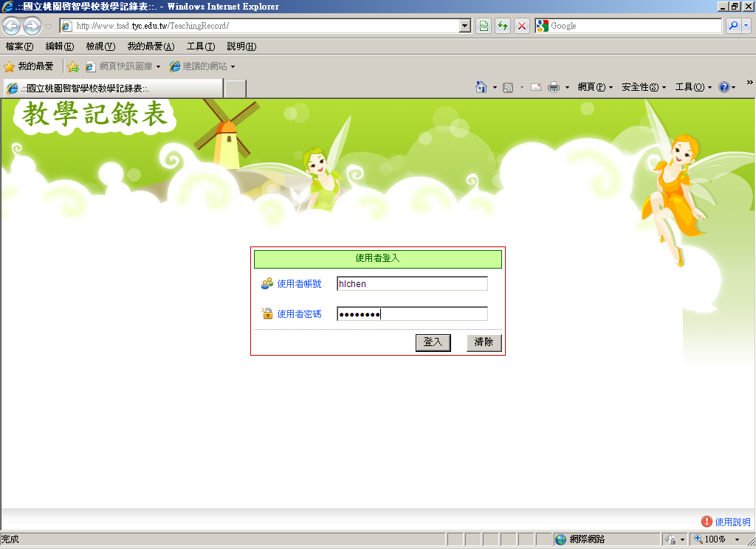Click the Google search box
Viewport: 756px width, 549px height.
coord(628,26)
